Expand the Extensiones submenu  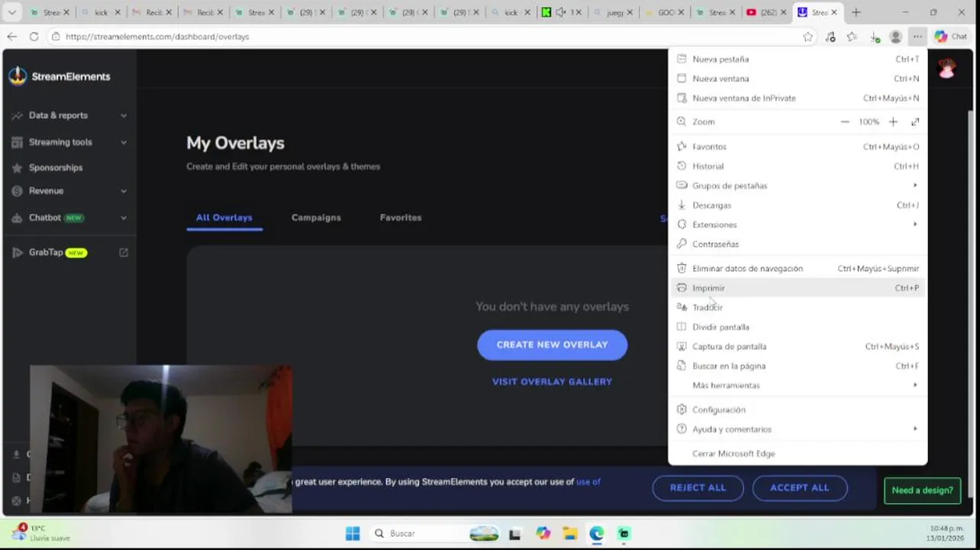coord(798,225)
